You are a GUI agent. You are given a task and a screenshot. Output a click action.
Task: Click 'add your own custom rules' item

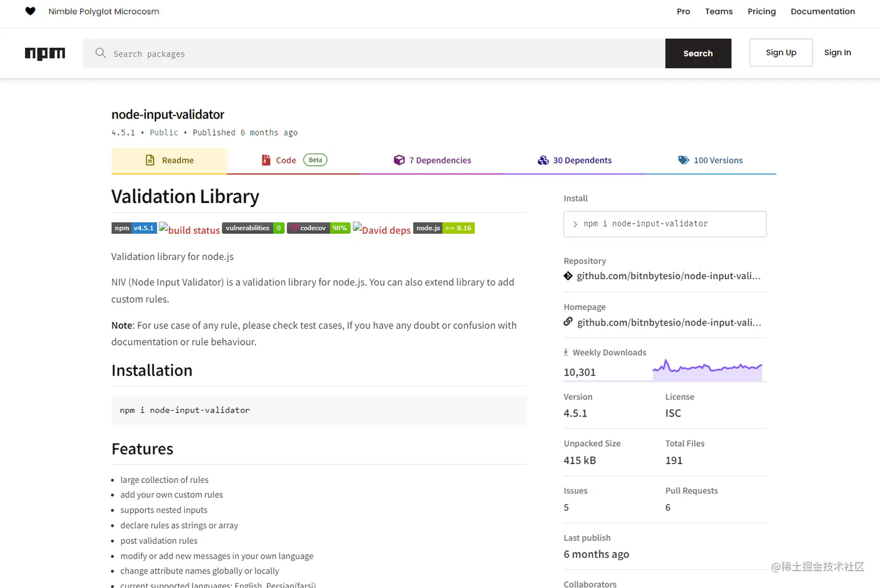coord(172,495)
